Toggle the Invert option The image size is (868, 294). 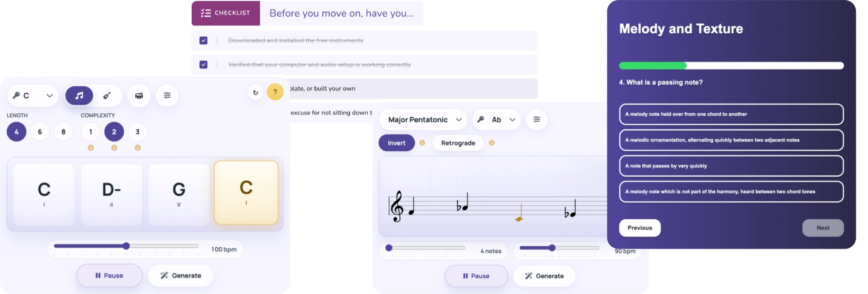pyautogui.click(x=397, y=143)
